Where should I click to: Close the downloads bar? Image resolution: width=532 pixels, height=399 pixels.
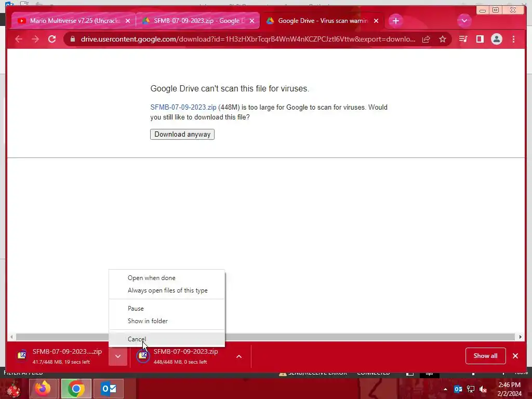pos(515,356)
